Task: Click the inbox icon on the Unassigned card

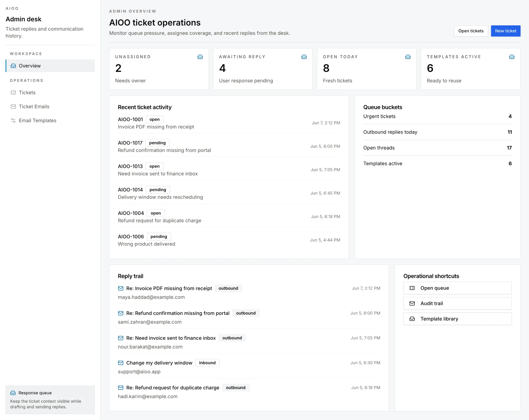Action: (x=200, y=57)
